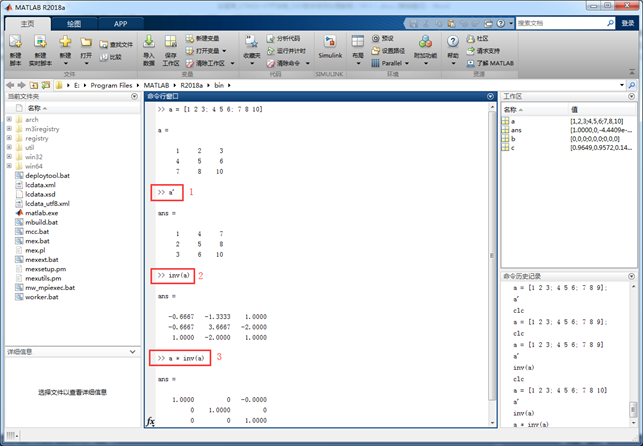The image size is (643, 446).
Task: Click Run and Time (运行并计时)
Action: [286, 51]
